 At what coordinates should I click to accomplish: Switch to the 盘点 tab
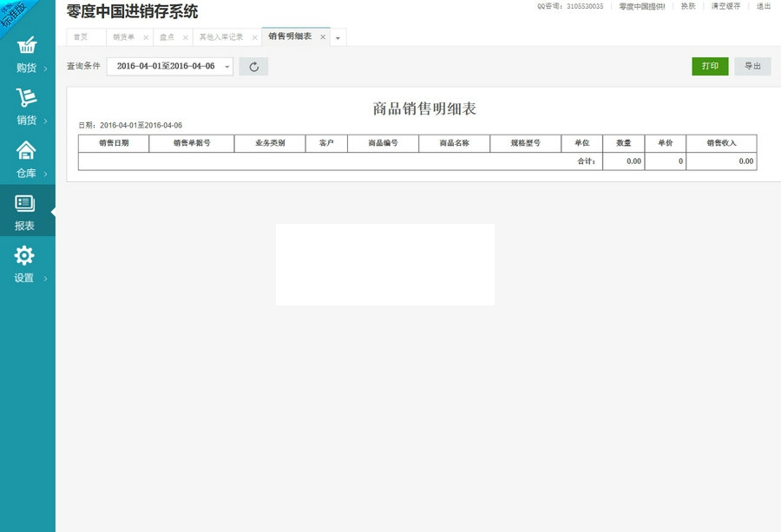[167, 37]
